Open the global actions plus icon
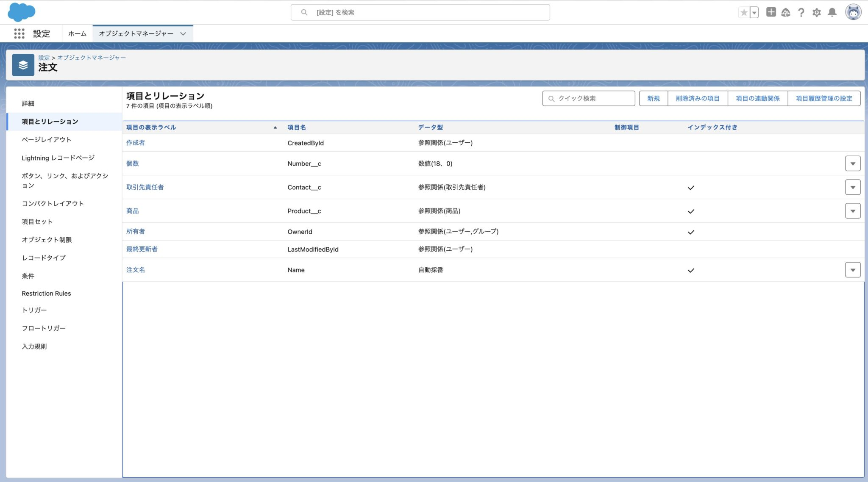 pyautogui.click(x=771, y=12)
